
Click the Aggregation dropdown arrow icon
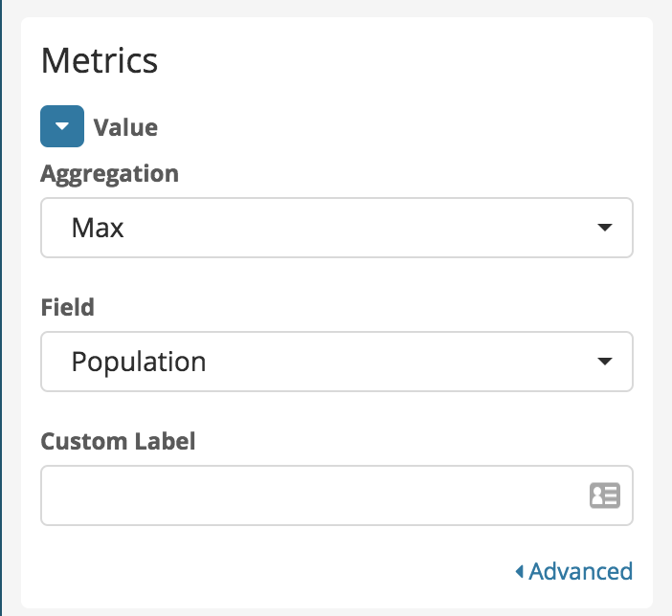(x=604, y=228)
